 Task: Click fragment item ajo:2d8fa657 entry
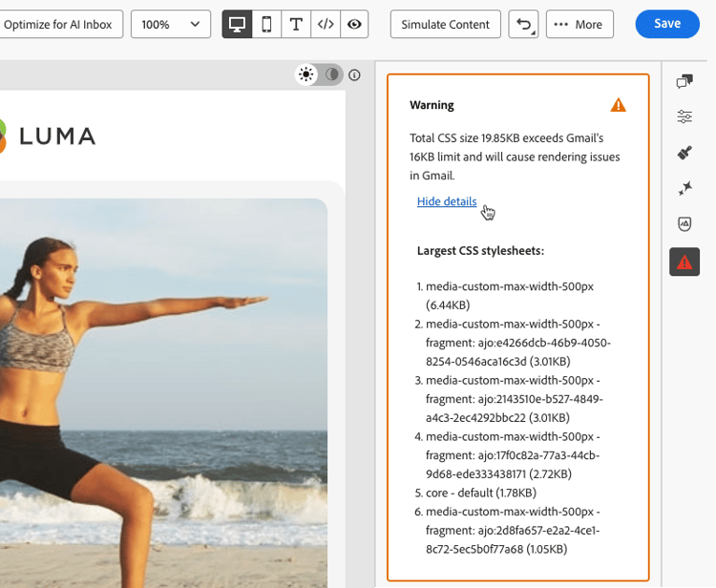pos(508,530)
